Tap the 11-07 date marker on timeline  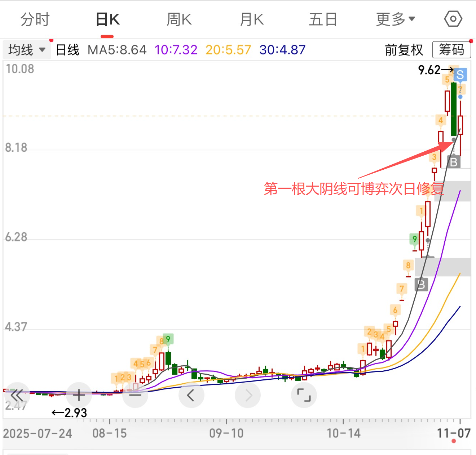[x=454, y=433]
